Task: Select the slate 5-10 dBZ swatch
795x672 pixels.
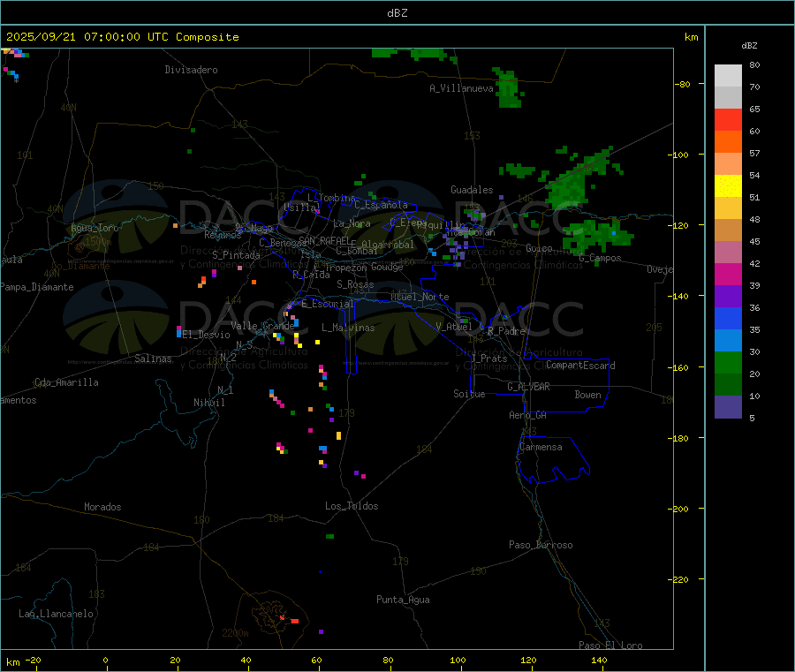Action: pyautogui.click(x=728, y=407)
